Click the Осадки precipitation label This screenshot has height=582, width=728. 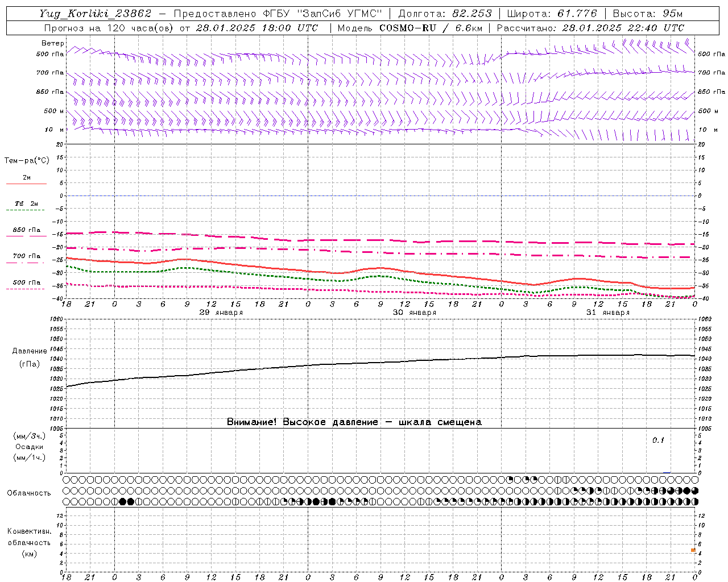pos(30,447)
